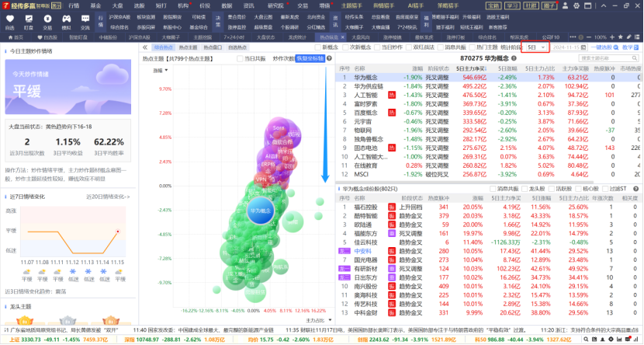Open the 自选 heart icon in toolbar
The width and height of the screenshot is (644, 345).
10,19
